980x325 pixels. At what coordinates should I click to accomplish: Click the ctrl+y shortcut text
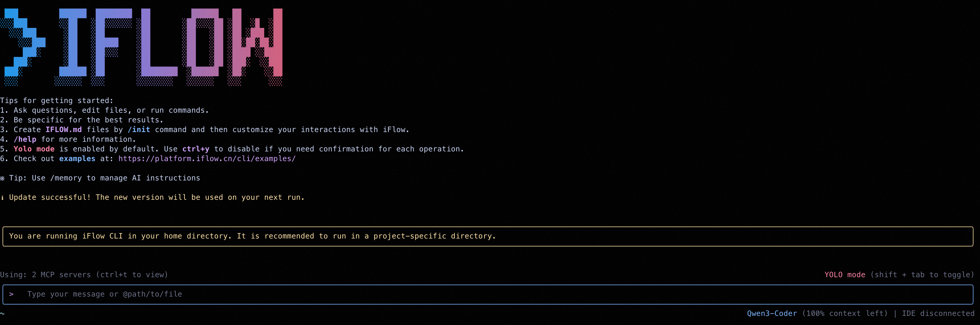pos(196,149)
